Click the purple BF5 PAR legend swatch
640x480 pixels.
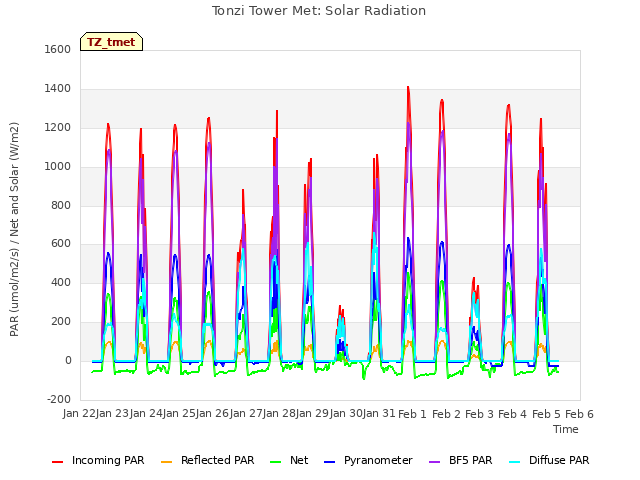coord(435,462)
